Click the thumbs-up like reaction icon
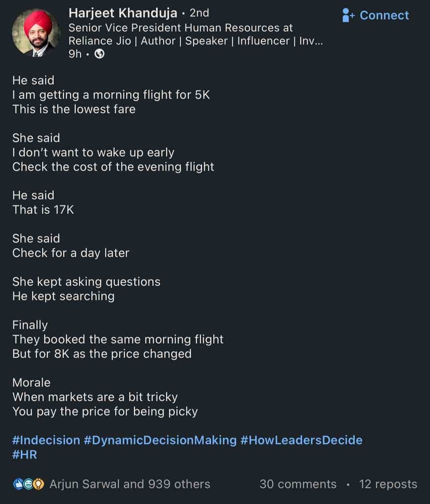 (x=18, y=484)
